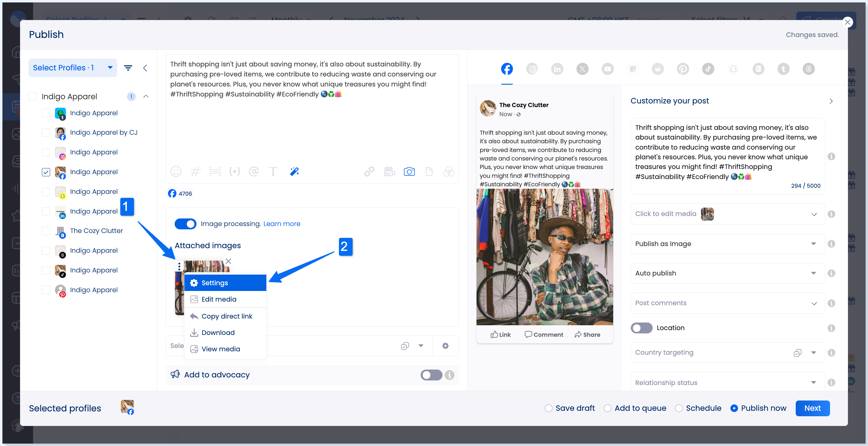Expand the Post comments section
Screen dimensions: 868x446
[727, 303]
